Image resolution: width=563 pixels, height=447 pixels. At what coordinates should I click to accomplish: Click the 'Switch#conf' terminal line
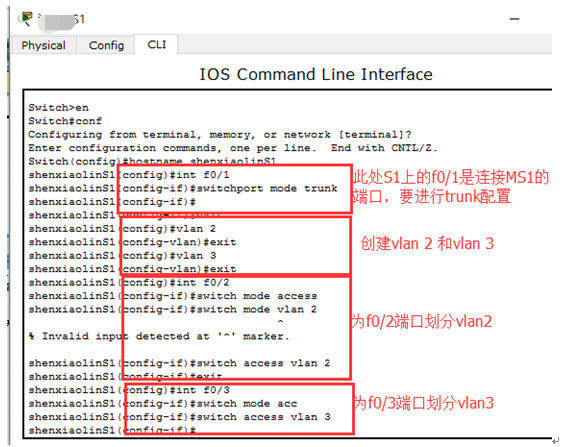point(65,121)
